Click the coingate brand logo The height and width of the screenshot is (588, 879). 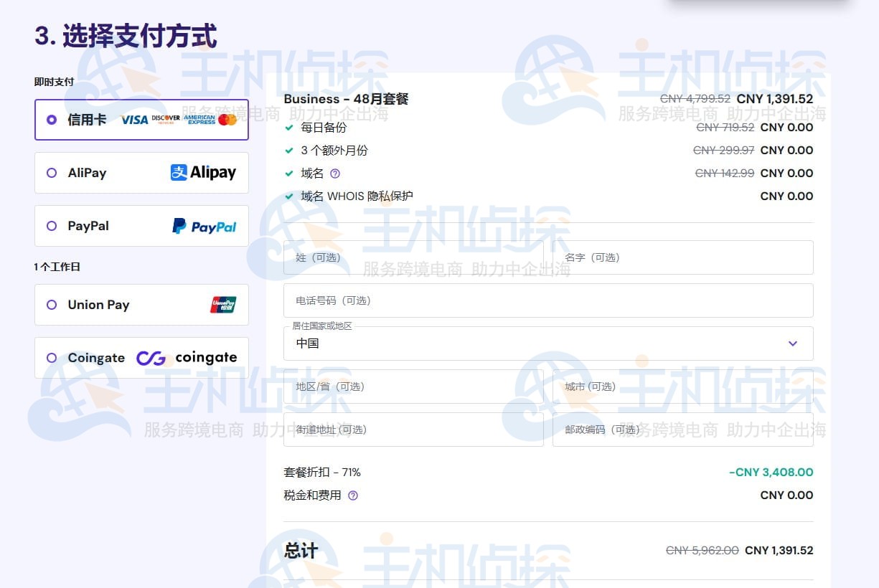pos(187,358)
